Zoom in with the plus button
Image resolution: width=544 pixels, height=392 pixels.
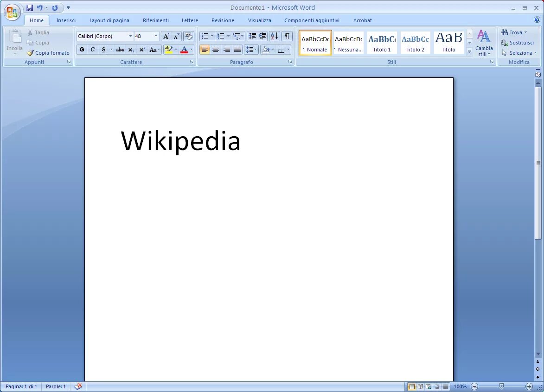[x=529, y=386]
